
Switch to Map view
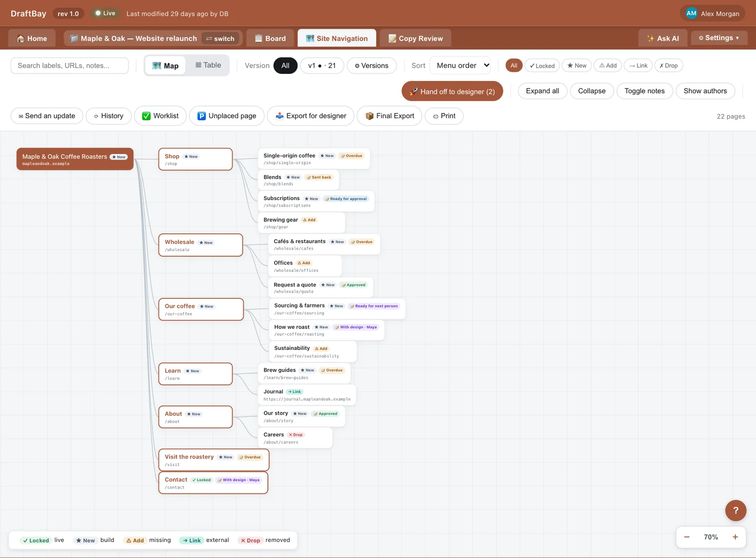pos(165,66)
